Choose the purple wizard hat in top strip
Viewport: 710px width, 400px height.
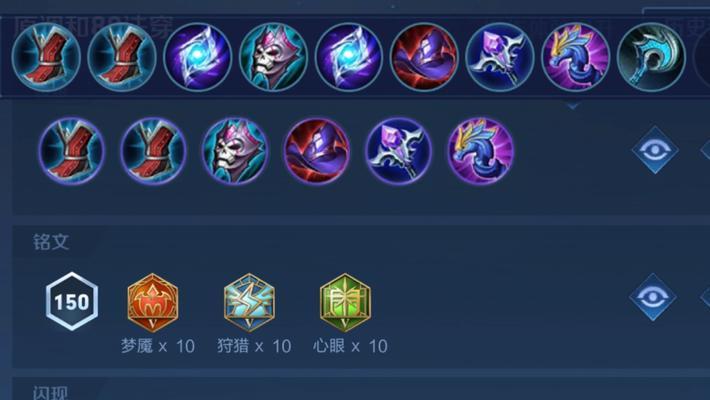click(x=424, y=58)
